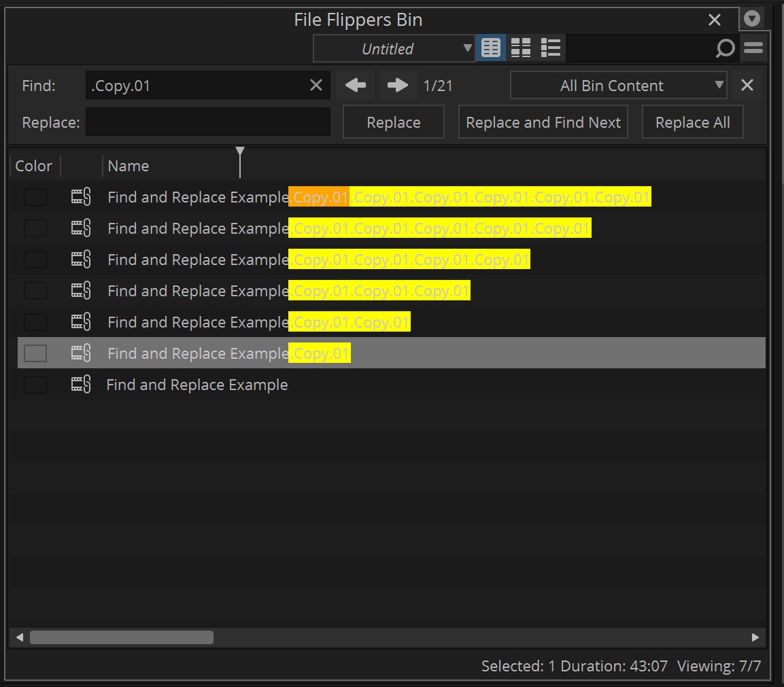
Task: Set color swatch for plain Example row
Action: (x=35, y=384)
